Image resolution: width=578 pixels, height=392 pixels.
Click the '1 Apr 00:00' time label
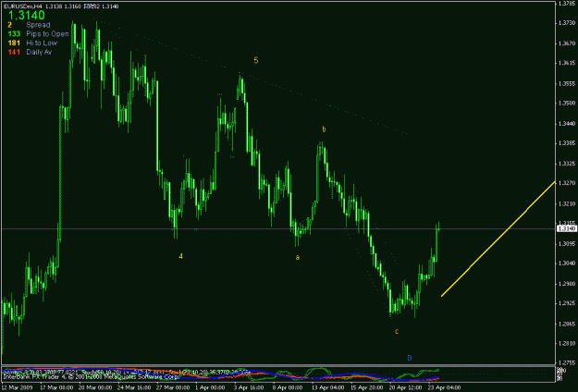pyautogui.click(x=210, y=388)
